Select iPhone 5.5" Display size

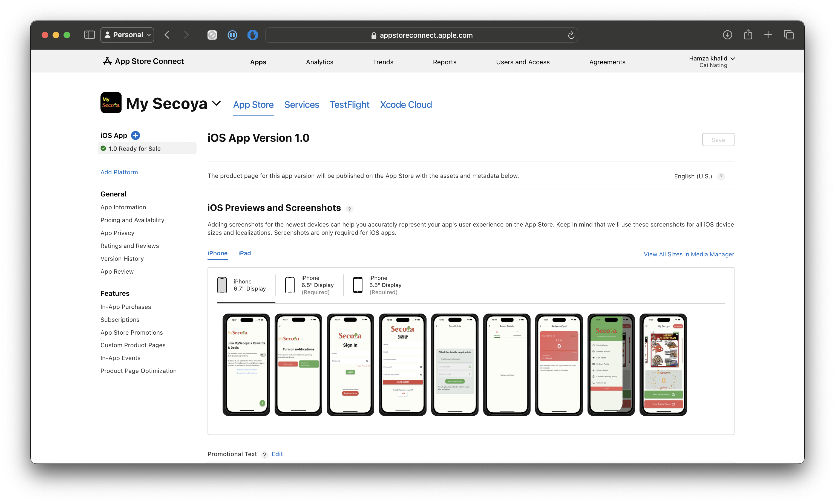(x=377, y=285)
